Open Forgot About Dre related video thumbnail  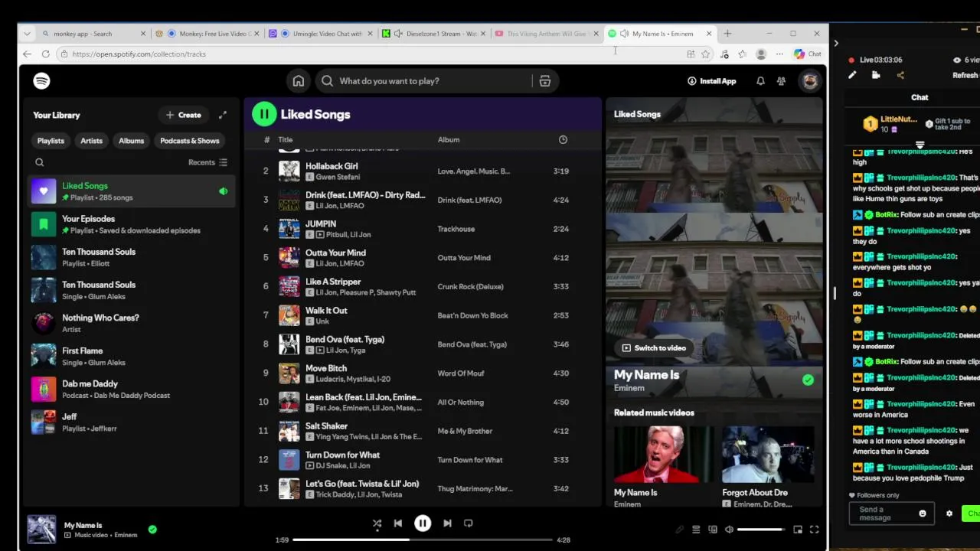(x=768, y=454)
